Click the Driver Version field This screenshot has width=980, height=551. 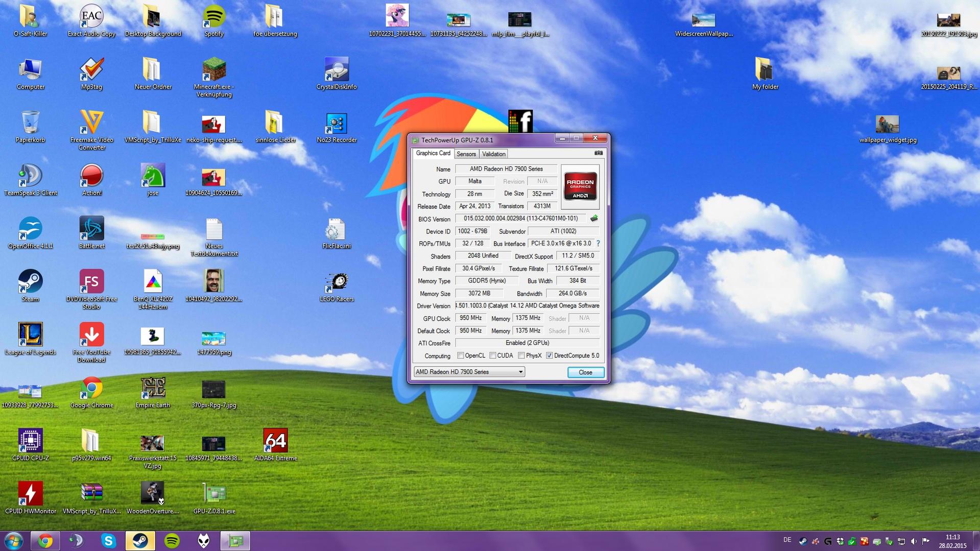[527, 306]
